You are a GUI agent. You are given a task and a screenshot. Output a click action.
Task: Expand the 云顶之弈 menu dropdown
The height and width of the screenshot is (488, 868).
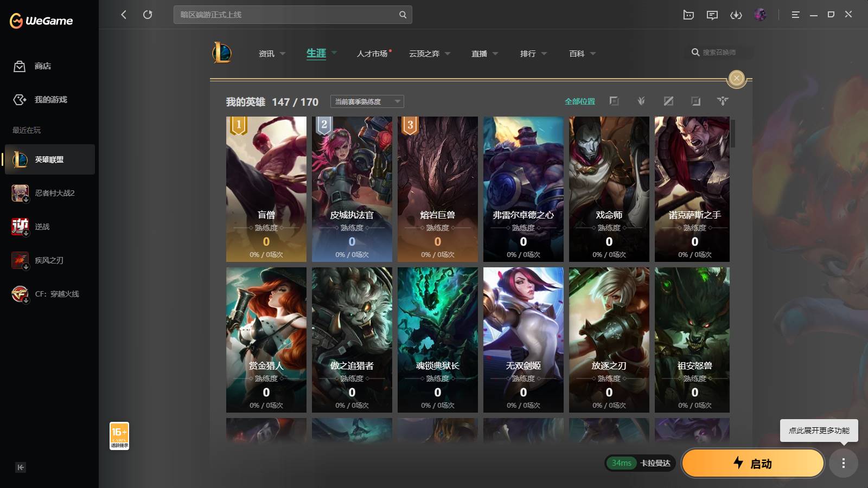[448, 54]
